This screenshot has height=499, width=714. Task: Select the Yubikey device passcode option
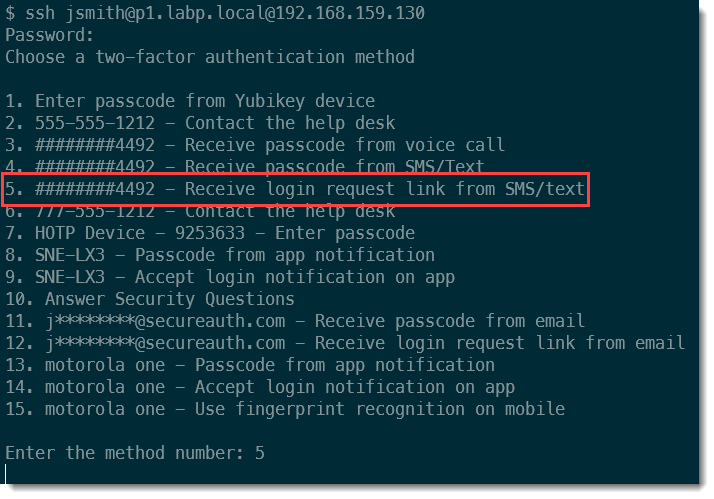[190, 101]
